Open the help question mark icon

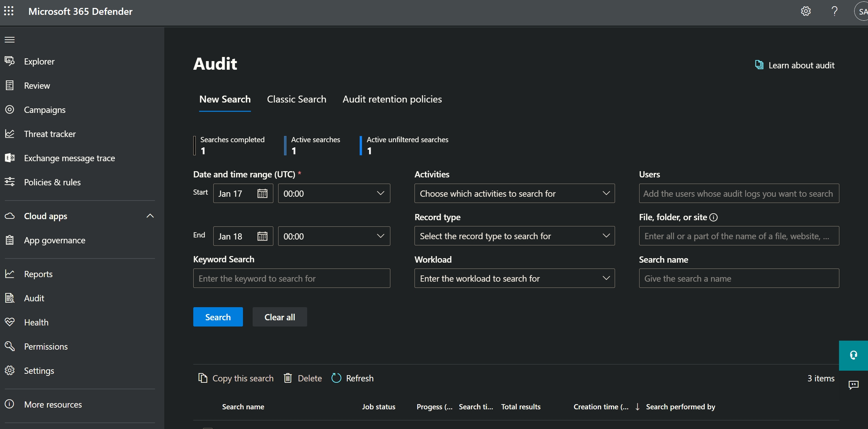pyautogui.click(x=834, y=11)
